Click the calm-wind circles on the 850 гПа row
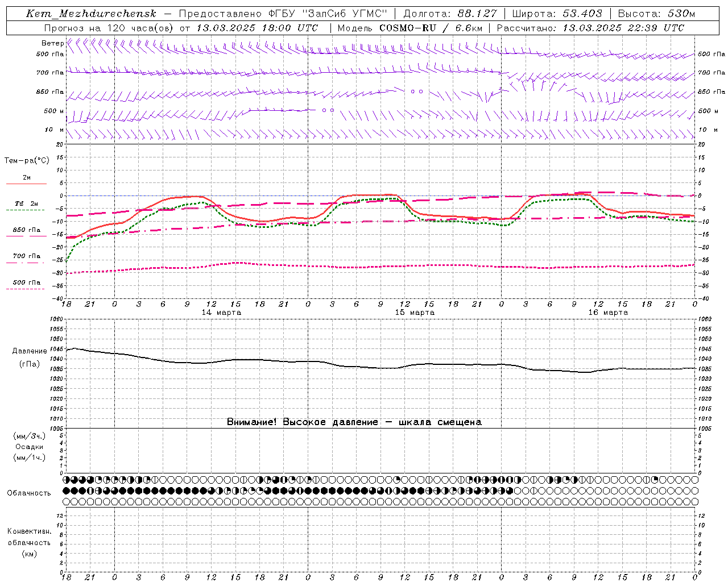 click(417, 91)
